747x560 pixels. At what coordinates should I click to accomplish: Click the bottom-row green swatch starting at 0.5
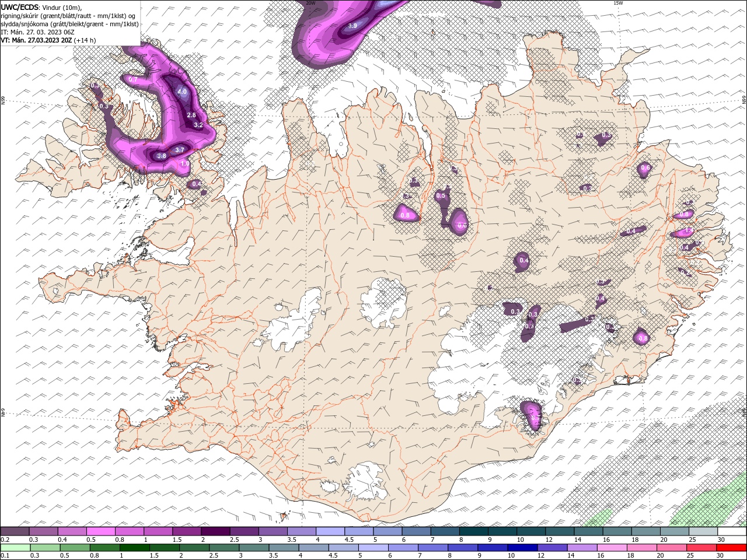coord(75,548)
